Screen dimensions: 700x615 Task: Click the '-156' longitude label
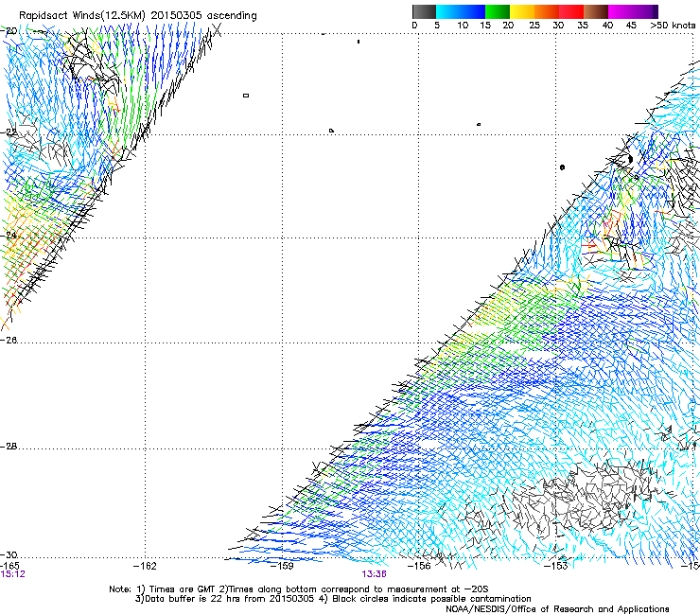419,566
